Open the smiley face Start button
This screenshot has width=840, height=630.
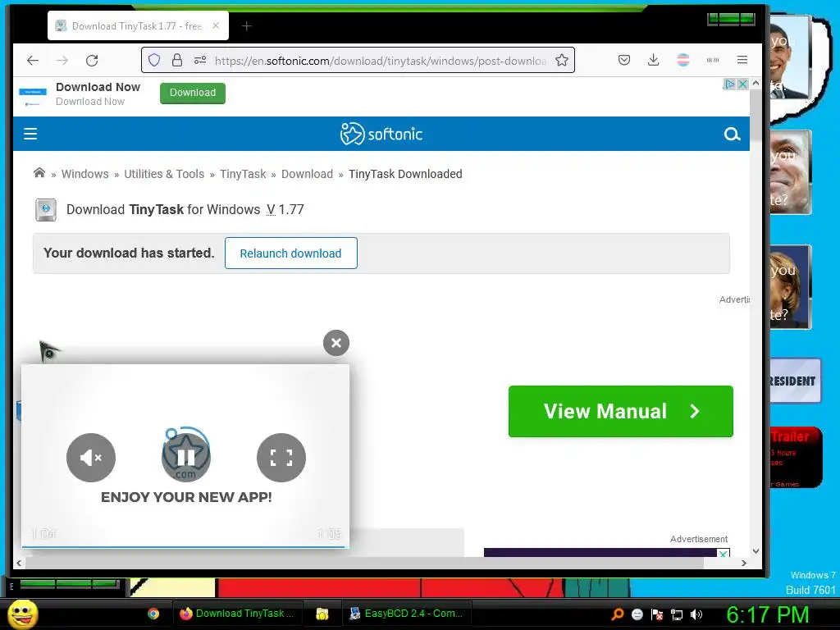[22, 614]
